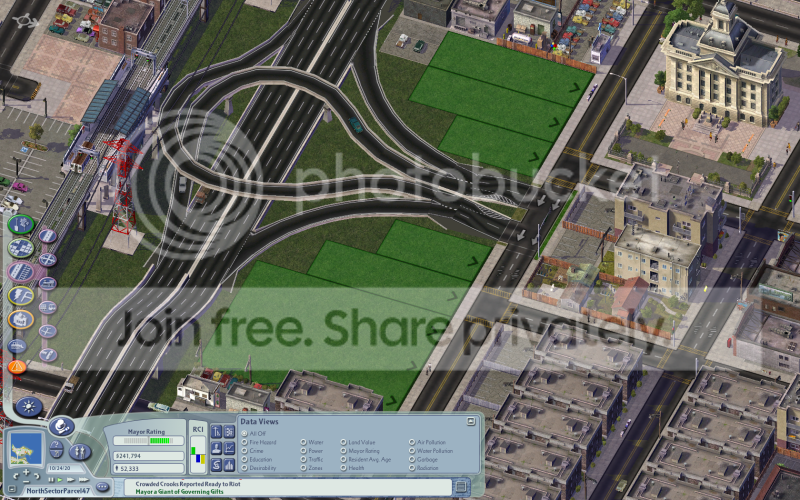Click the city minimap
Image resolution: width=800 pixels, height=500 pixels.
(26, 448)
